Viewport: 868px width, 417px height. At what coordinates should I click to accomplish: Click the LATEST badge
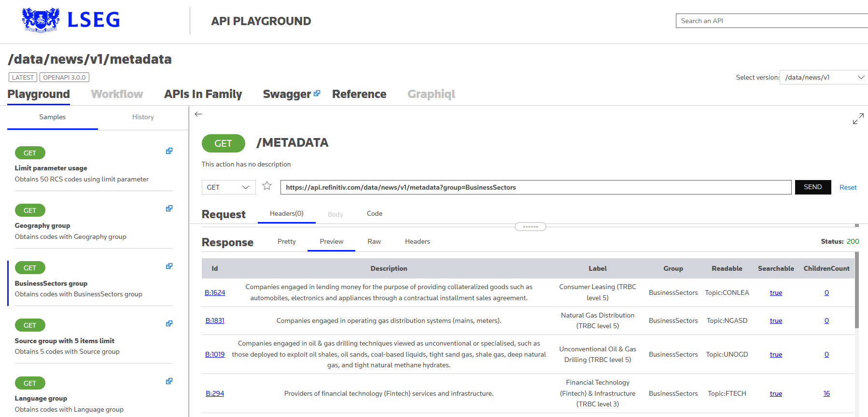pyautogui.click(x=23, y=77)
